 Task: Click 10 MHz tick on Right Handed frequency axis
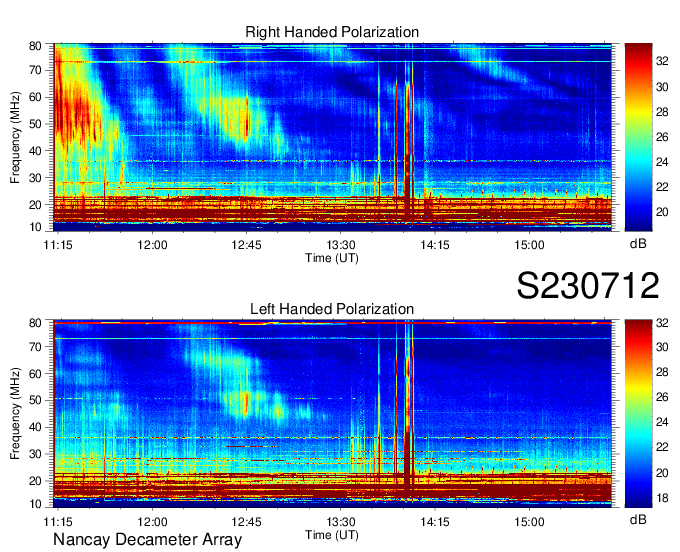pos(35,227)
